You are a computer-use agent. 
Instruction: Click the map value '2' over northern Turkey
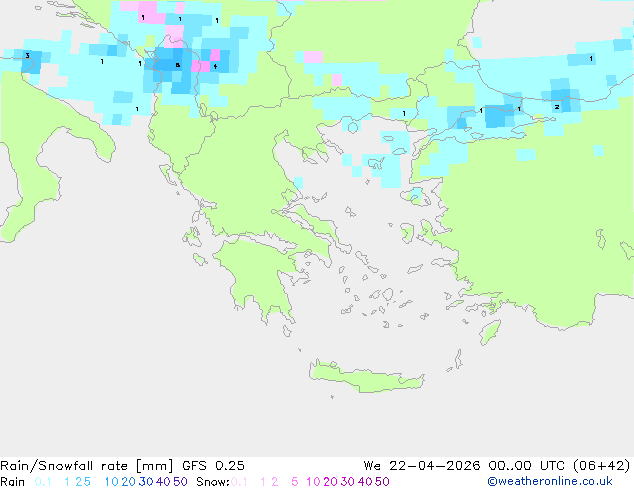pyautogui.click(x=557, y=107)
